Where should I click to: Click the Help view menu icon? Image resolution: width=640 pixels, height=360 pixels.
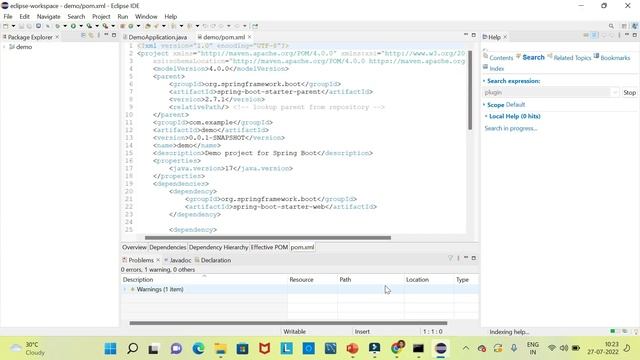pyautogui.click(x=619, y=36)
